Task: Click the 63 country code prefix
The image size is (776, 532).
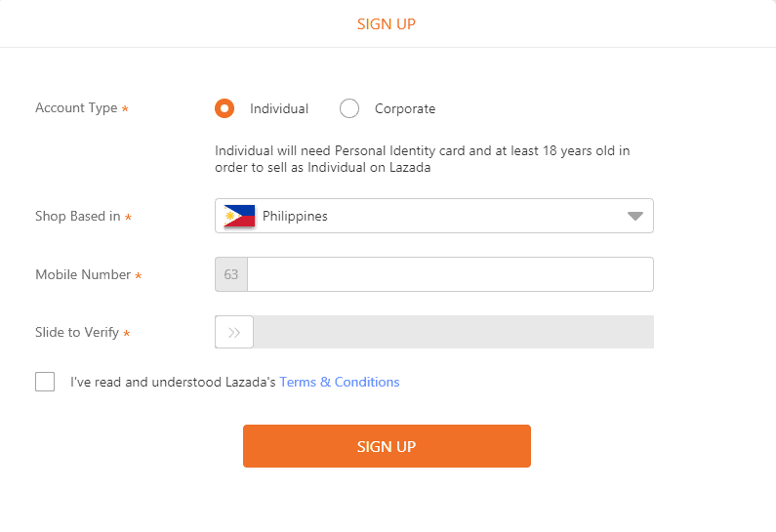Action: coord(231,274)
